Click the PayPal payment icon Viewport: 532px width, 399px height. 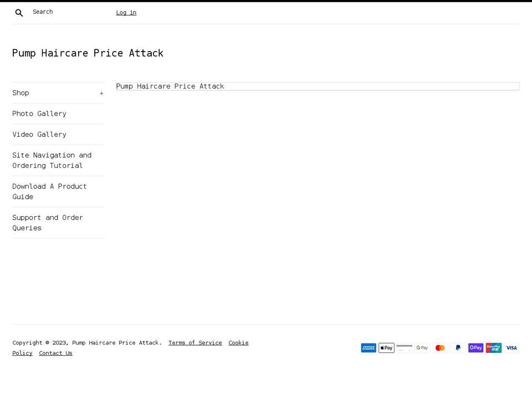[458, 348]
